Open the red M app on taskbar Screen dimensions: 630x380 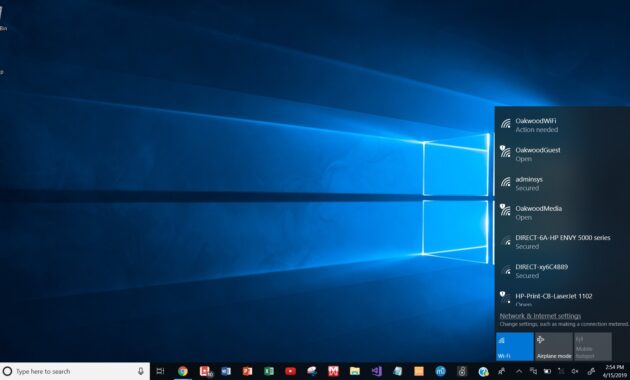[x=333, y=371]
